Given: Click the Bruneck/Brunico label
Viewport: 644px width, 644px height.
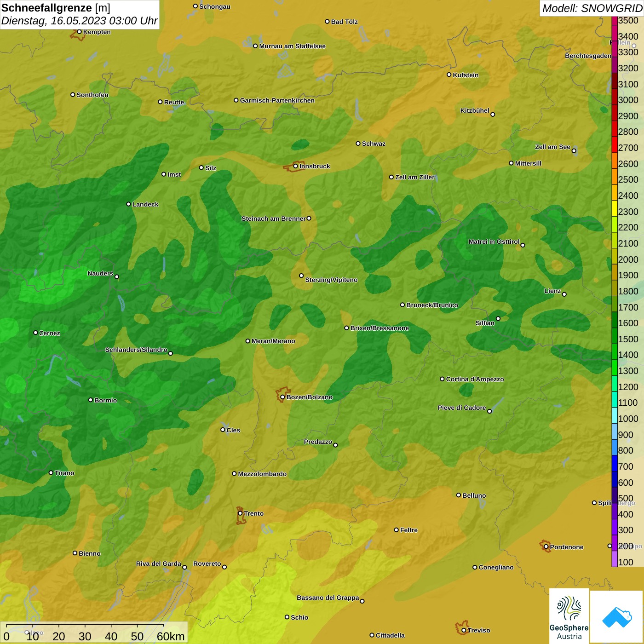Looking at the screenshot, I should 432,305.
